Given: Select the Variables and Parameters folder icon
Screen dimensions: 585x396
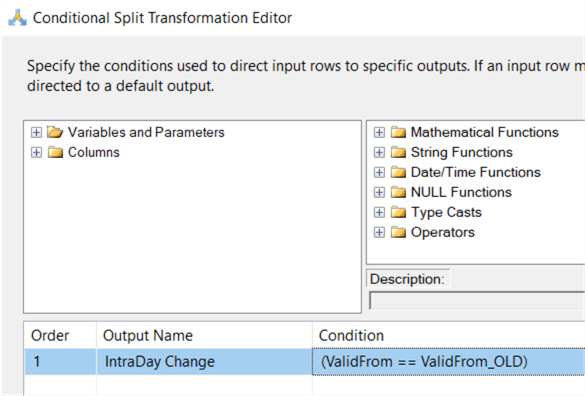Looking at the screenshot, I should (55, 132).
